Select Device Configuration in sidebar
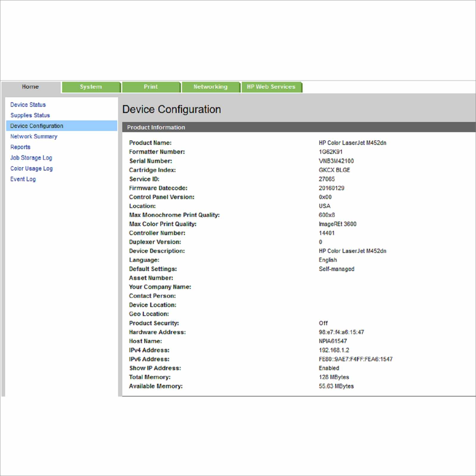476x476 pixels. point(62,126)
